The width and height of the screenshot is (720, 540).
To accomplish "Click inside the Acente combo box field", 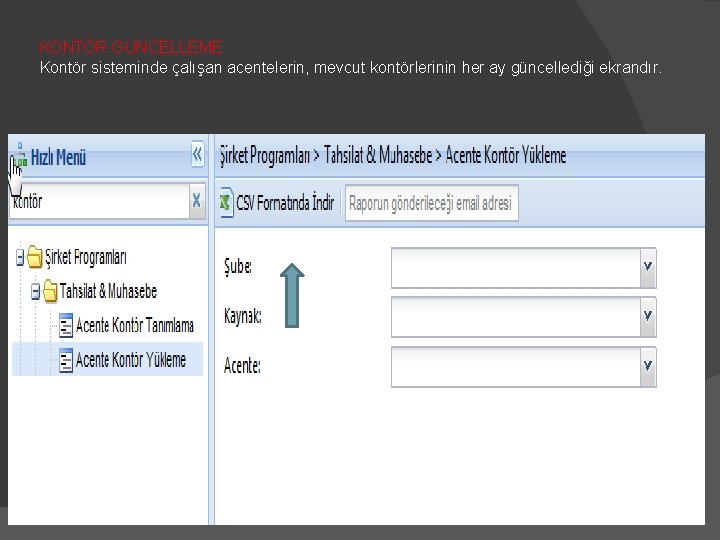I will (516, 367).
